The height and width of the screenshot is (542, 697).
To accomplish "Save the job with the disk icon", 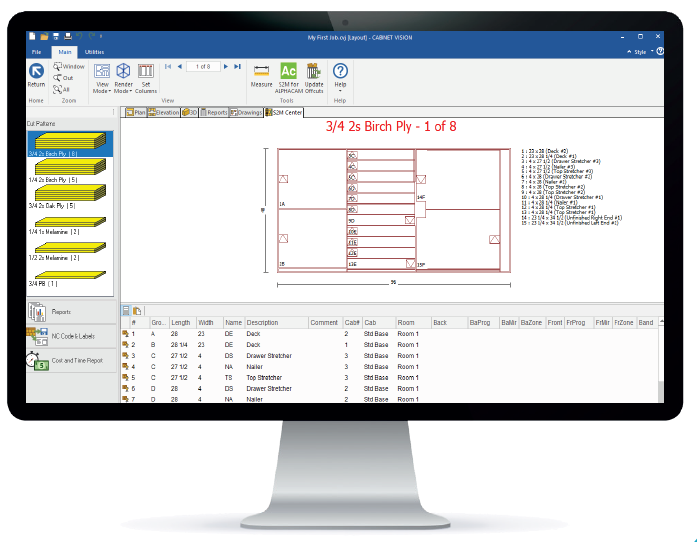I will 56,36.
